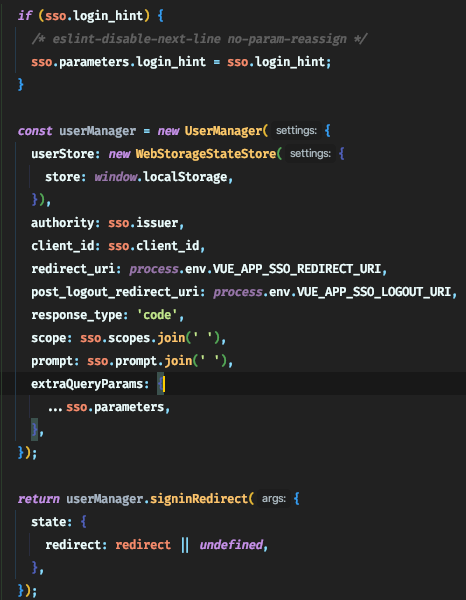Screen dimensions: 466x600
Task: Click the highlighted closing brace below sso.parameters
Action: (x=34, y=430)
